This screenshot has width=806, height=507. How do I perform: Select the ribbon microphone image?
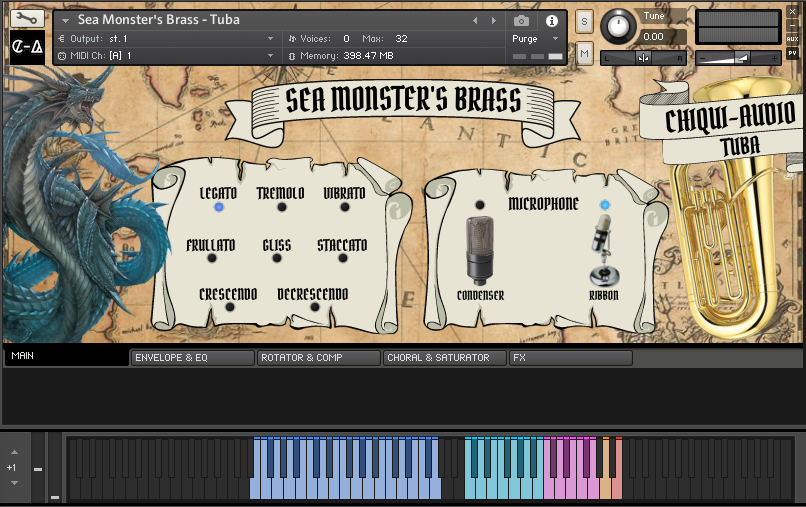[603, 255]
